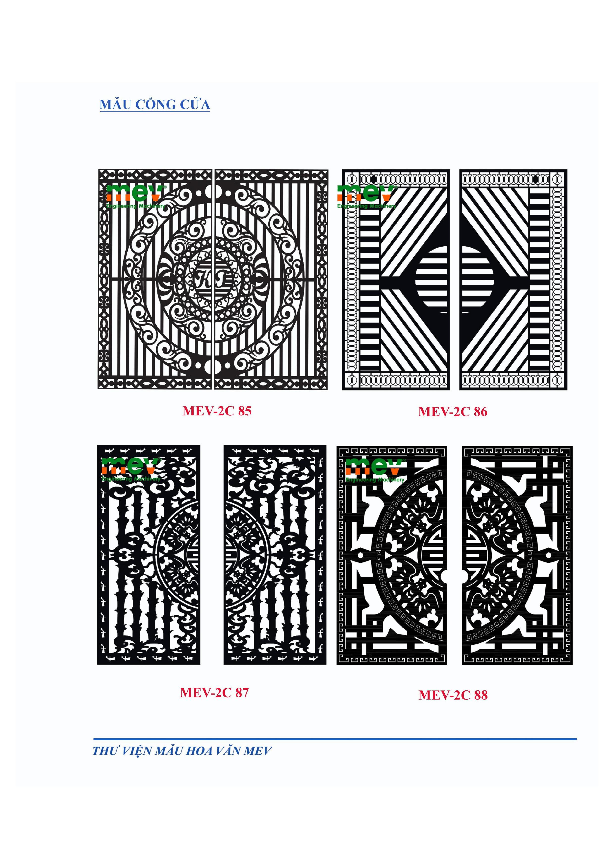Select right gate panel of MEV-2C 85

(271, 279)
